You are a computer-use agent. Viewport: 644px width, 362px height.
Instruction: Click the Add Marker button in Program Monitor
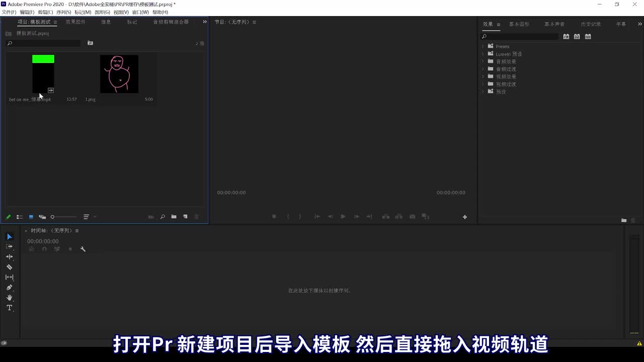tap(274, 217)
